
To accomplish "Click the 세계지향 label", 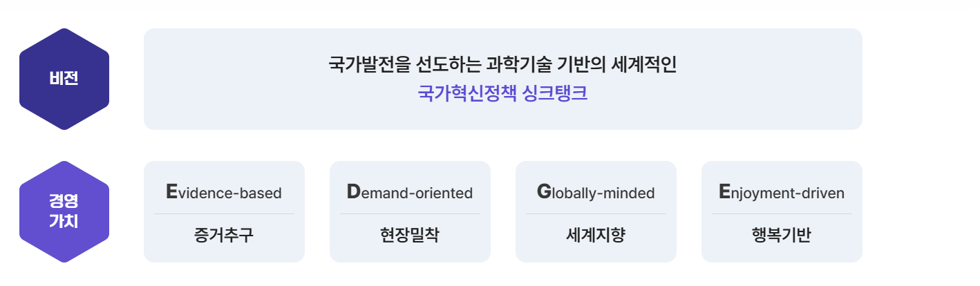I will [x=596, y=235].
